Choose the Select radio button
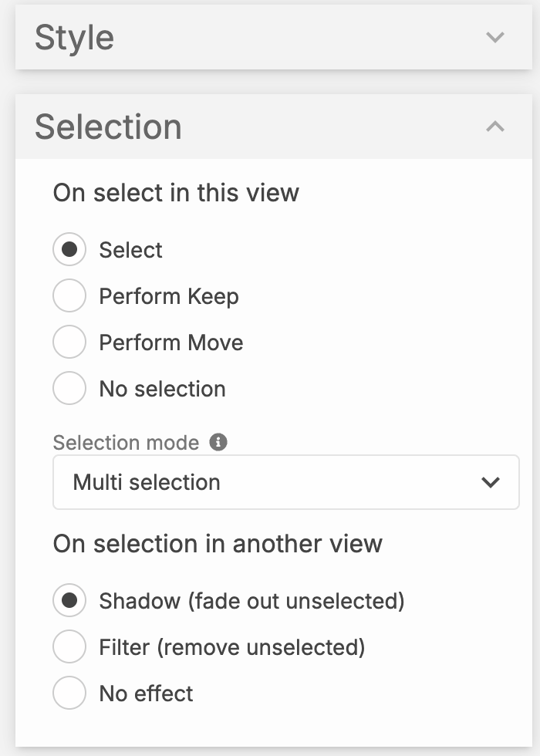The image size is (540, 756). [69, 250]
